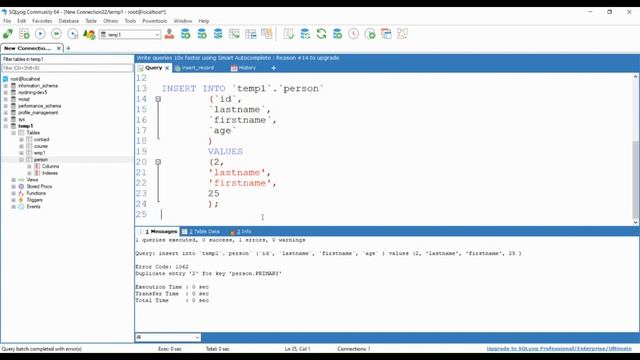Click the first blue database icon after user manager

(x=185, y=34)
